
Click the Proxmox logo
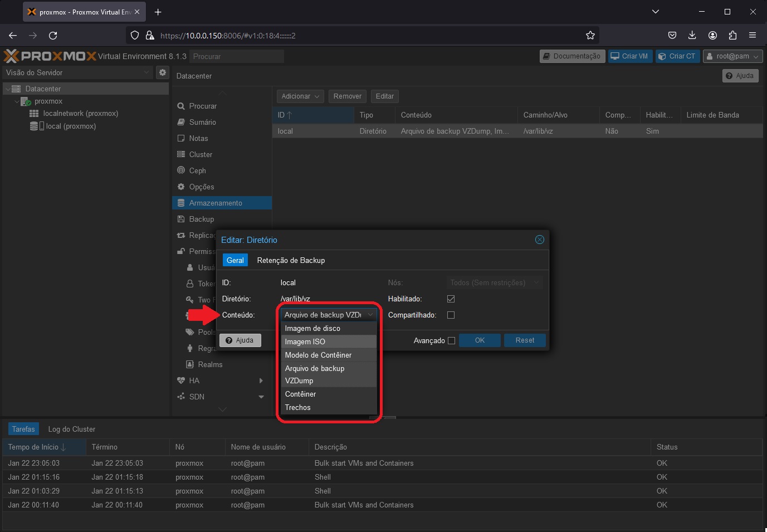tap(50, 56)
